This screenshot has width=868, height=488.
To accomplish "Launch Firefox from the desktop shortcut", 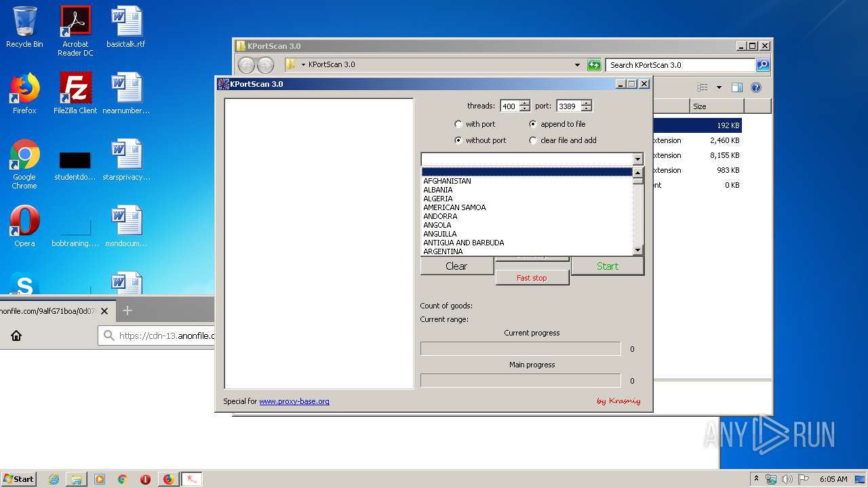I will (24, 94).
